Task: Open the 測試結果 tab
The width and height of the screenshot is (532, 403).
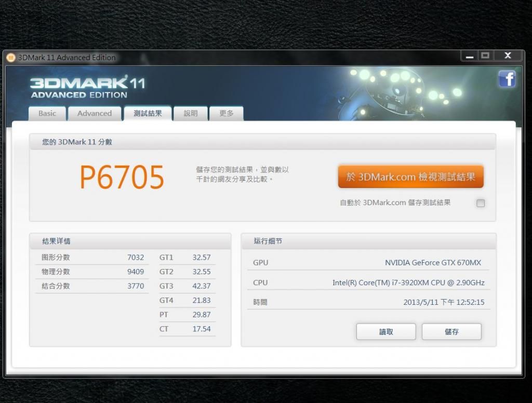Action: (x=148, y=113)
